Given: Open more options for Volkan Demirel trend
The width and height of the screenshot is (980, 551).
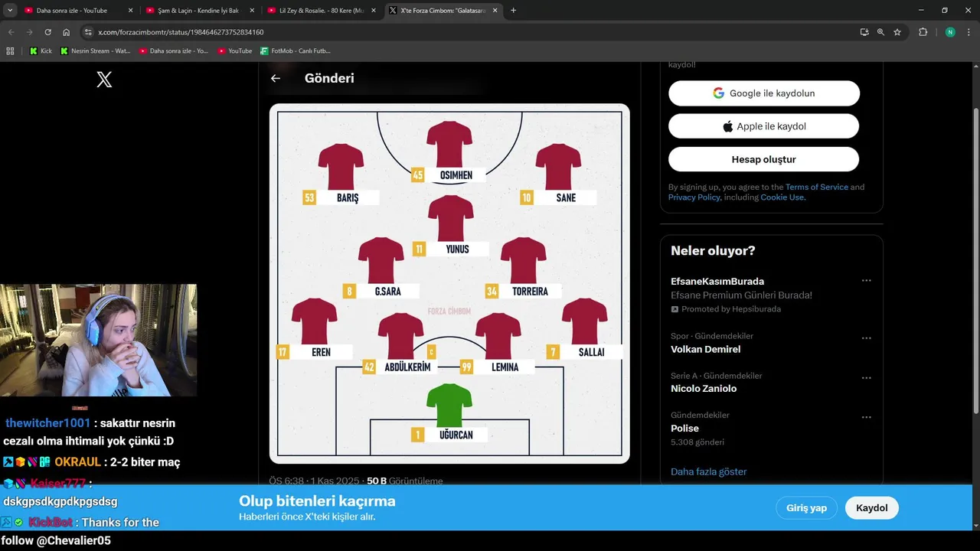Looking at the screenshot, I should pos(867,338).
